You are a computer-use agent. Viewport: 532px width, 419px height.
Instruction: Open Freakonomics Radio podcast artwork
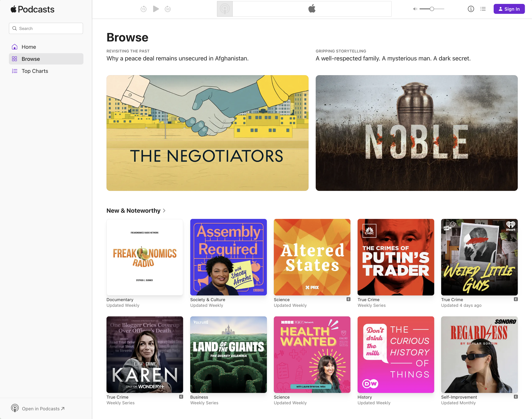click(145, 257)
